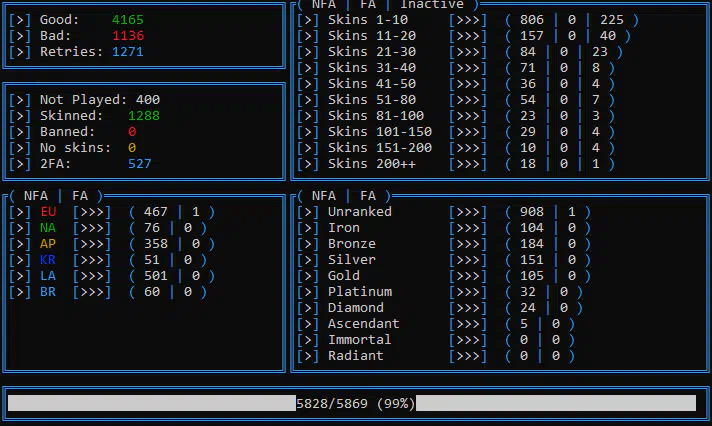Image resolution: width=712 pixels, height=426 pixels.
Task: Click the [>] marker beside Radiant
Action: click(308, 356)
